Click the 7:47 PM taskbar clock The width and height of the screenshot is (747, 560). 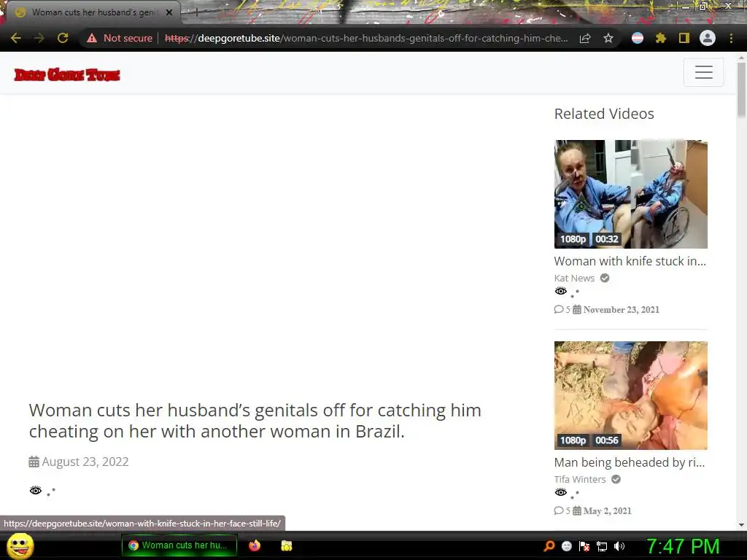click(x=683, y=546)
